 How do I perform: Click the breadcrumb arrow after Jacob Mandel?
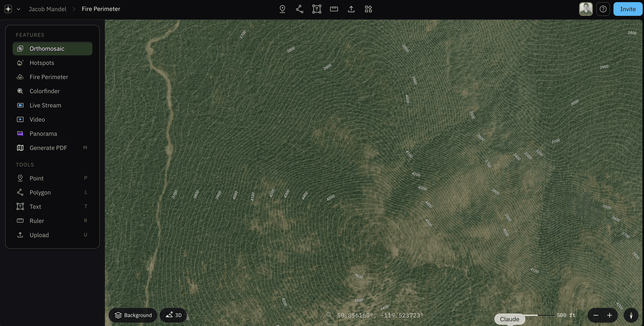click(x=74, y=9)
